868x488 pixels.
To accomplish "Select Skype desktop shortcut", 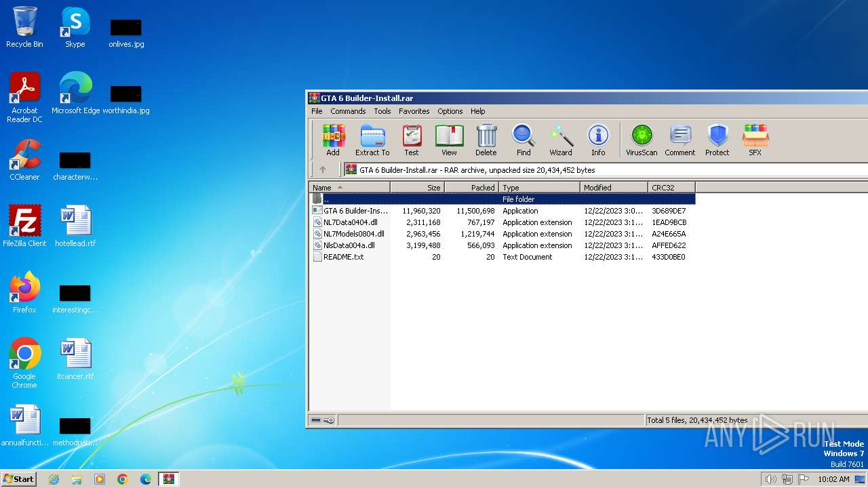I will coord(75,27).
